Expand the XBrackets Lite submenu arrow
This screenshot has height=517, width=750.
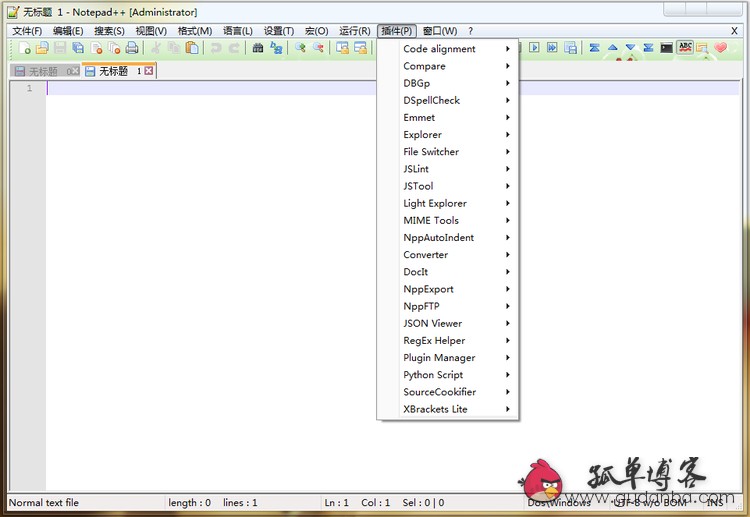(507, 409)
